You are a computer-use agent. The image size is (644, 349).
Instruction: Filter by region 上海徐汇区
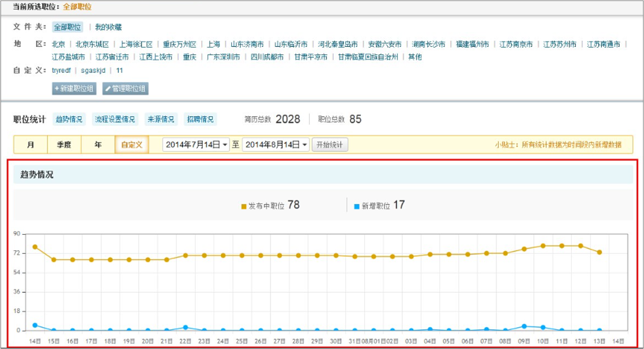pos(136,45)
